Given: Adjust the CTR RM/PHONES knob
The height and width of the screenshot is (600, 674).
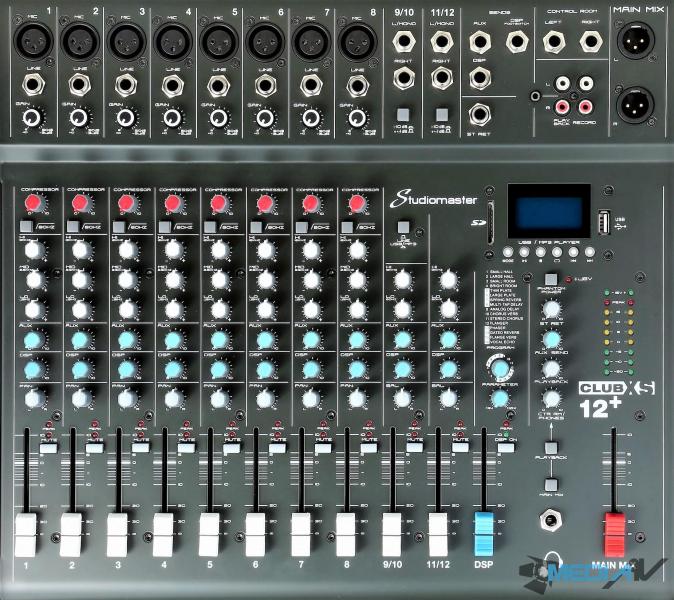Looking at the screenshot, I should (551, 399).
